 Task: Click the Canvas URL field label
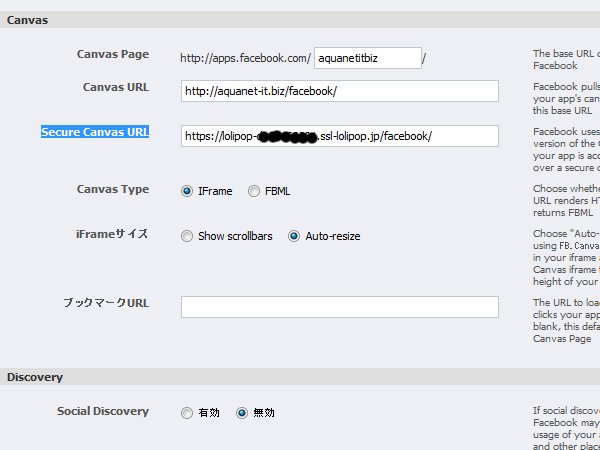(x=116, y=87)
